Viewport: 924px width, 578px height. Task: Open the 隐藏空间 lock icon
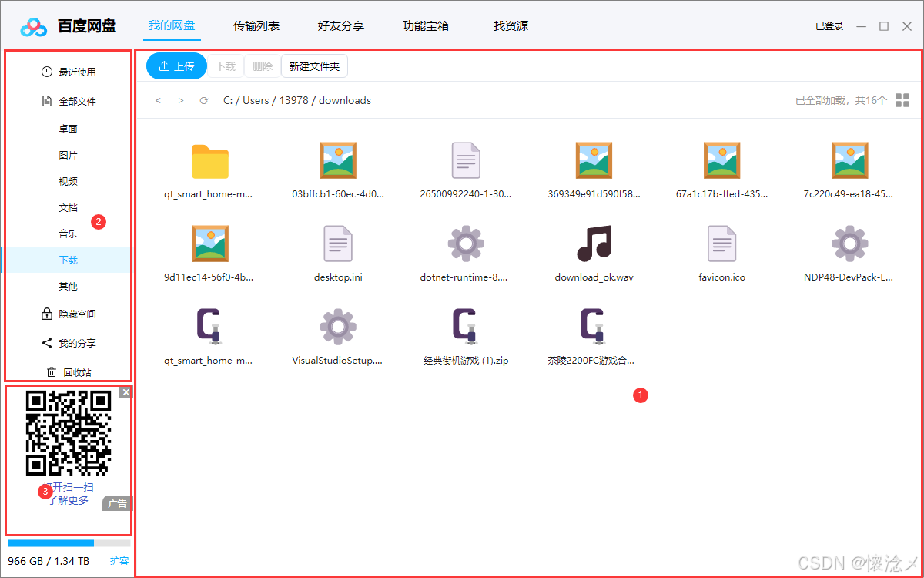[46, 314]
